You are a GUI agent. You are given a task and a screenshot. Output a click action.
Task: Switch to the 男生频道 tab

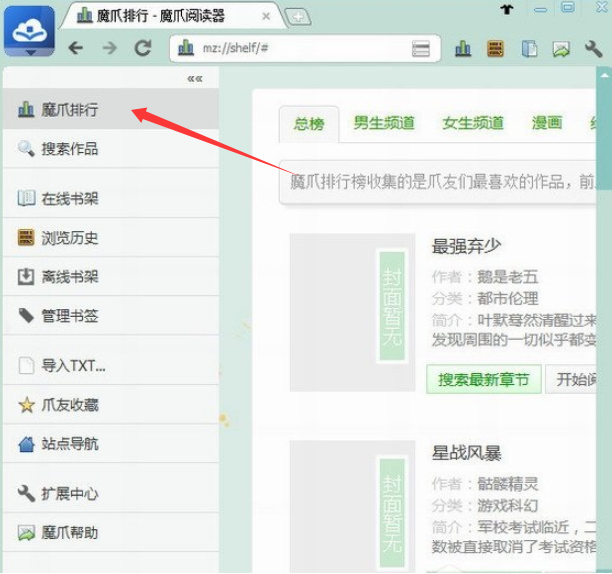384,123
